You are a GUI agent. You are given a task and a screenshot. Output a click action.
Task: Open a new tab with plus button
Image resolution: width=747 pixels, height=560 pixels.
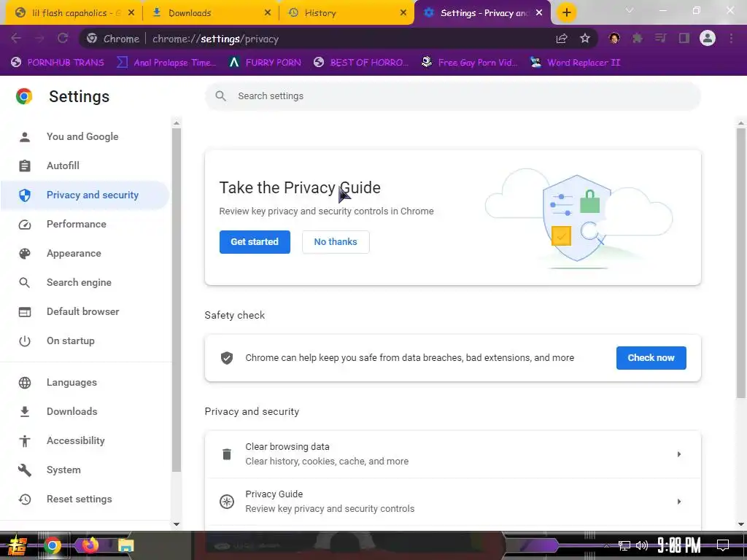coord(566,13)
